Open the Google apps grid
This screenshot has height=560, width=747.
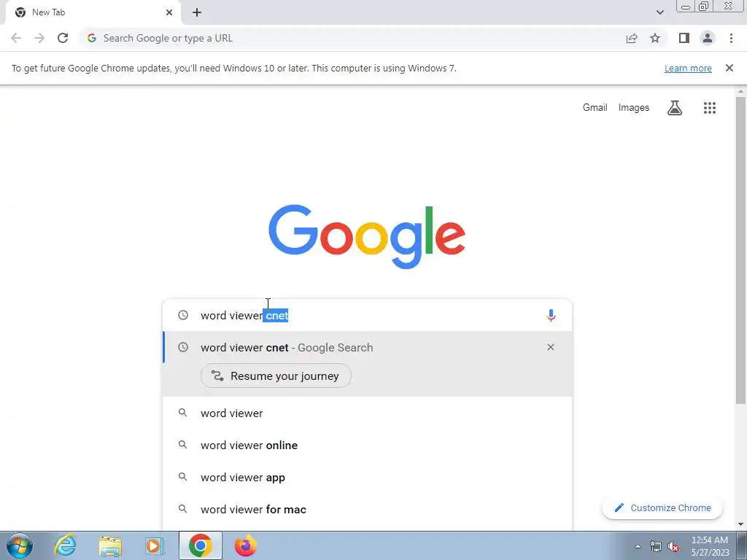click(x=709, y=108)
